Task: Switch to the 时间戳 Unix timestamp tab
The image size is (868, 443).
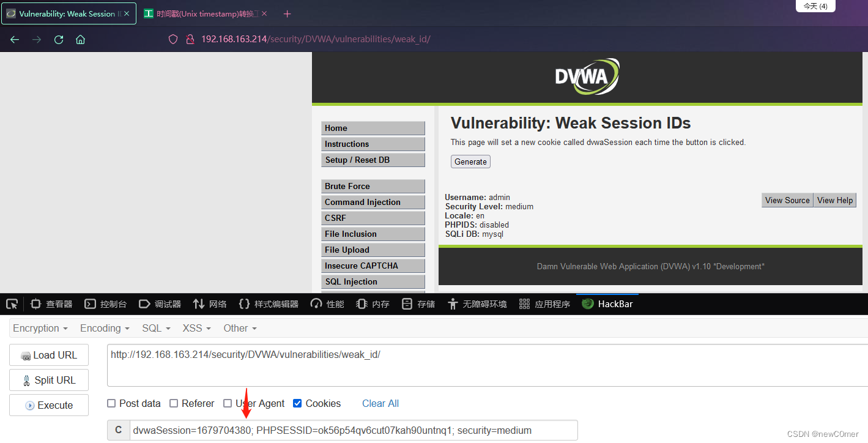Action: click(206, 13)
